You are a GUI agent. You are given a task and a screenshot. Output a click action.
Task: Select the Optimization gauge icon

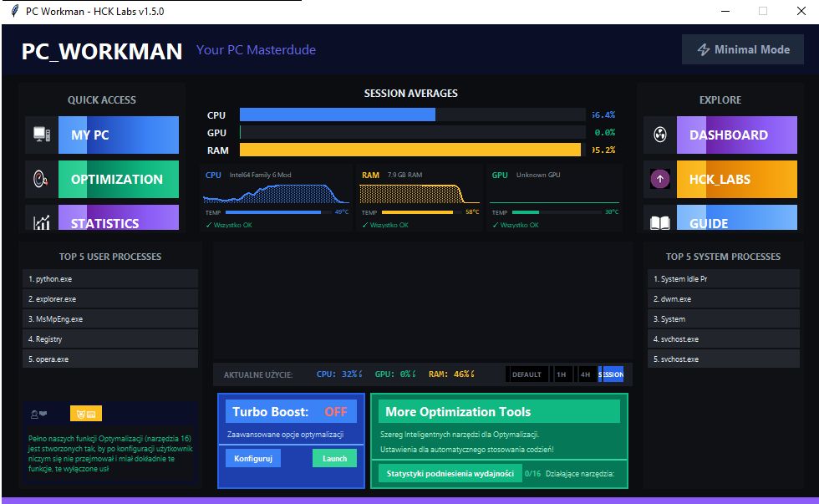(x=38, y=178)
